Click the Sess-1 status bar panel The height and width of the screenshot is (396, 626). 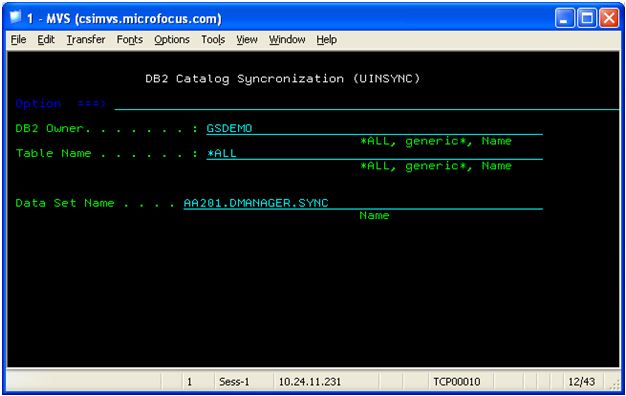(x=234, y=382)
